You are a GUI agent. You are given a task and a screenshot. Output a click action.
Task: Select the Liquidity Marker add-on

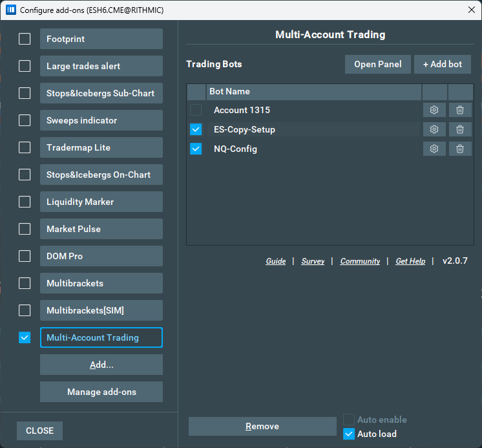point(101,202)
